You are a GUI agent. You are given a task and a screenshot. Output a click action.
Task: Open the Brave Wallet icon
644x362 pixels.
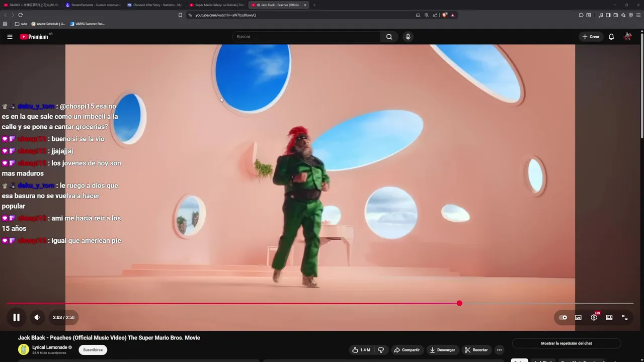[616, 15]
